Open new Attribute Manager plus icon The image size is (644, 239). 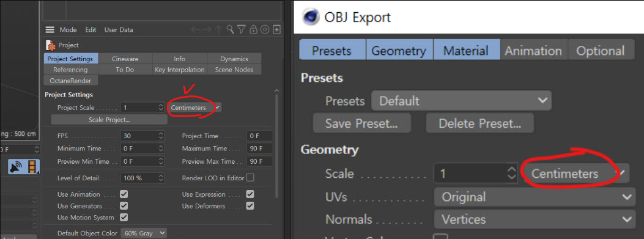pyautogui.click(x=277, y=29)
